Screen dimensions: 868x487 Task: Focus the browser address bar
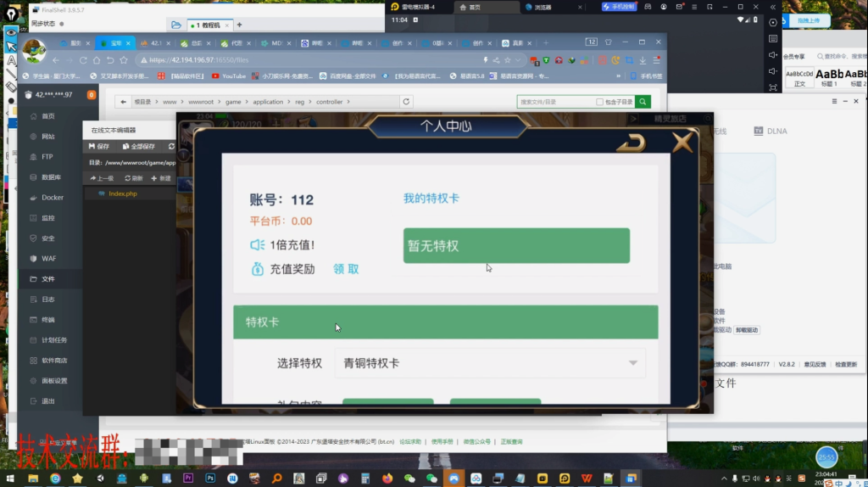[x=310, y=60]
